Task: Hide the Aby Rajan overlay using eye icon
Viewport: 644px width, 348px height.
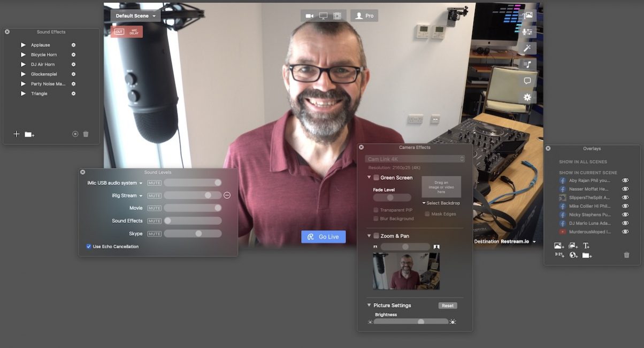Action: point(625,181)
